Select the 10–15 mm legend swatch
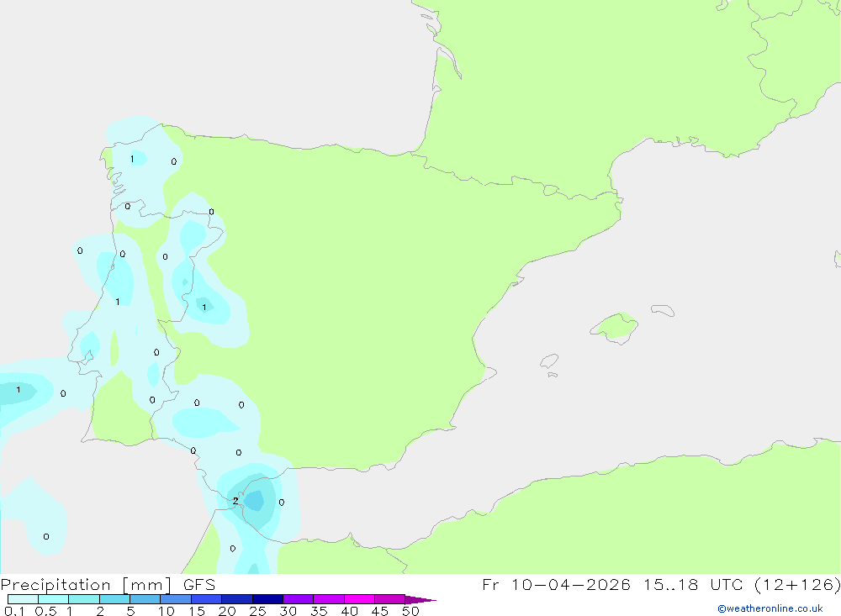 [176, 599]
